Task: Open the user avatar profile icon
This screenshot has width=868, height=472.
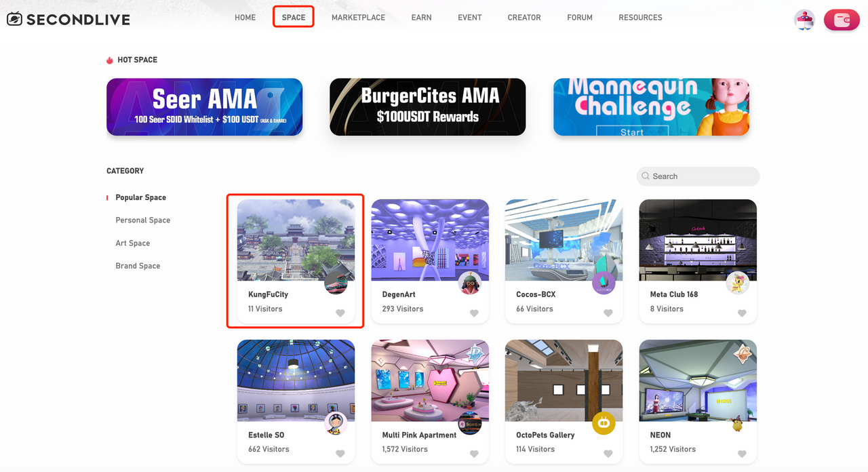Action: pos(805,20)
